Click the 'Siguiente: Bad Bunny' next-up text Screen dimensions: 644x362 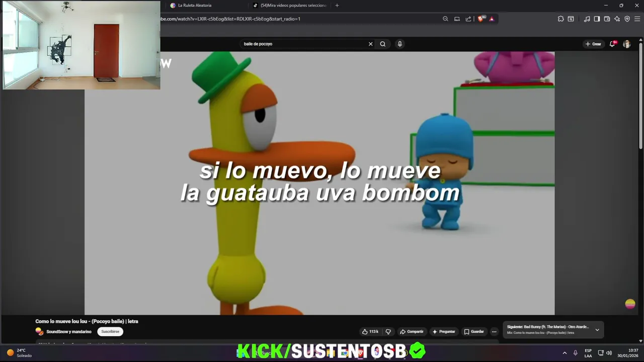548,327
